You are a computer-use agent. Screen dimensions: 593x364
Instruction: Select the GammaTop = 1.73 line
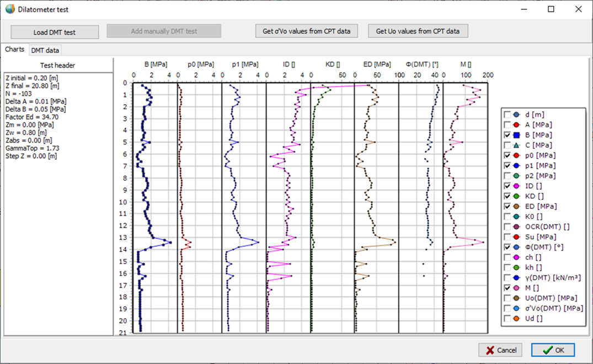[33, 148]
